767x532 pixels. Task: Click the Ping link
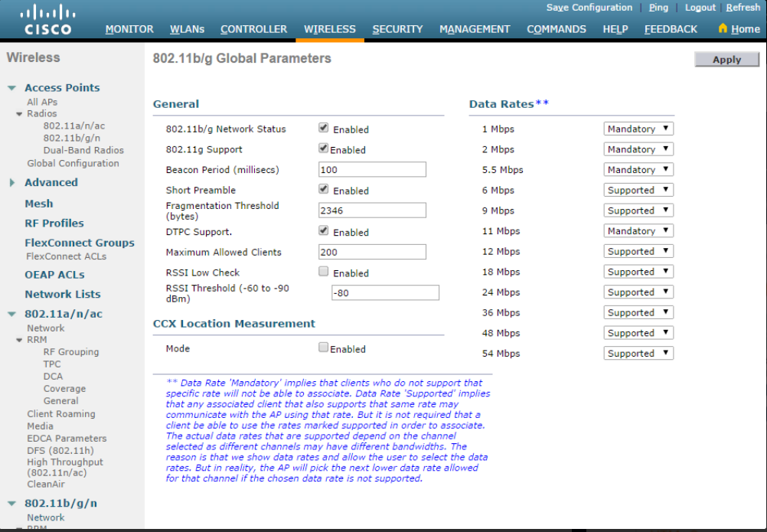[x=658, y=8]
